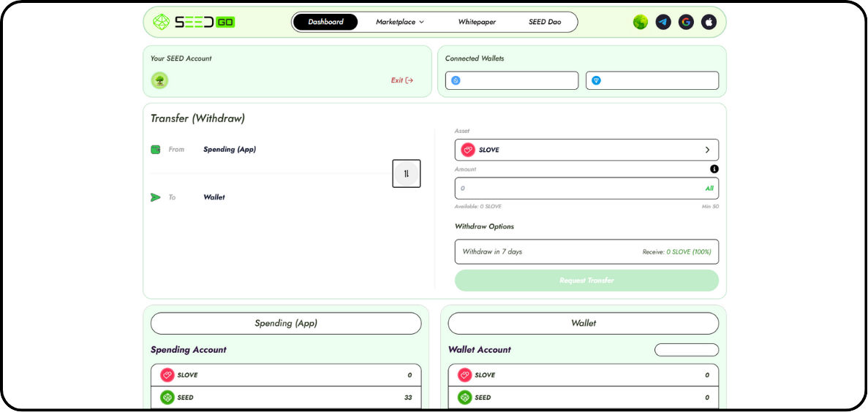Open the SEED Dao menu item

[545, 22]
